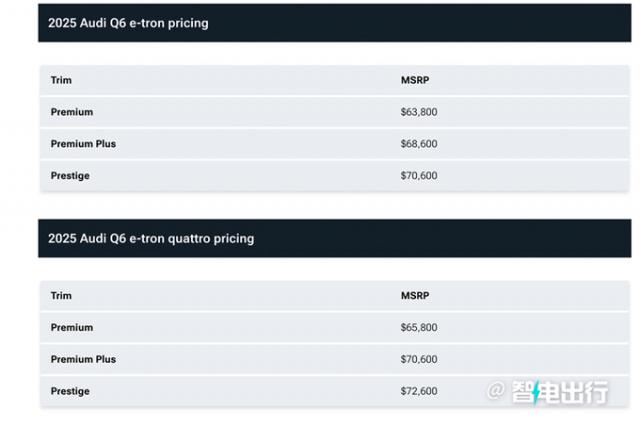This screenshot has width=640, height=427.
Task: Select Premium trim in the quattro table
Action: pyautogui.click(x=72, y=328)
